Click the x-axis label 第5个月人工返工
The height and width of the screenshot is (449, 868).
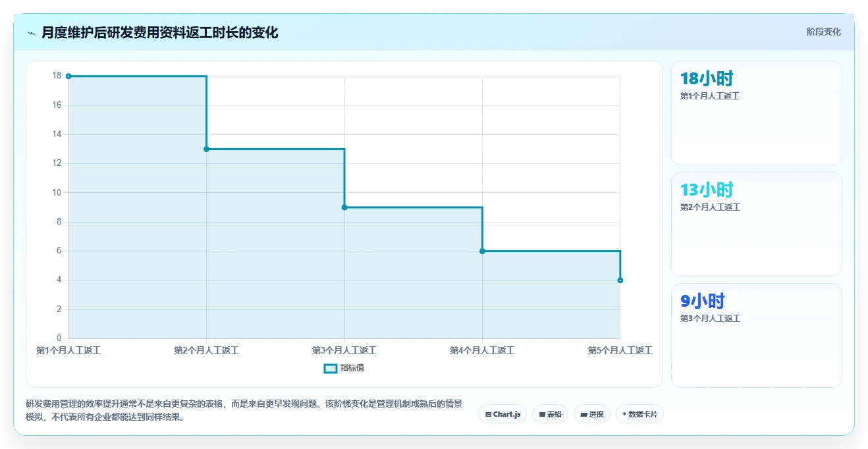click(620, 351)
